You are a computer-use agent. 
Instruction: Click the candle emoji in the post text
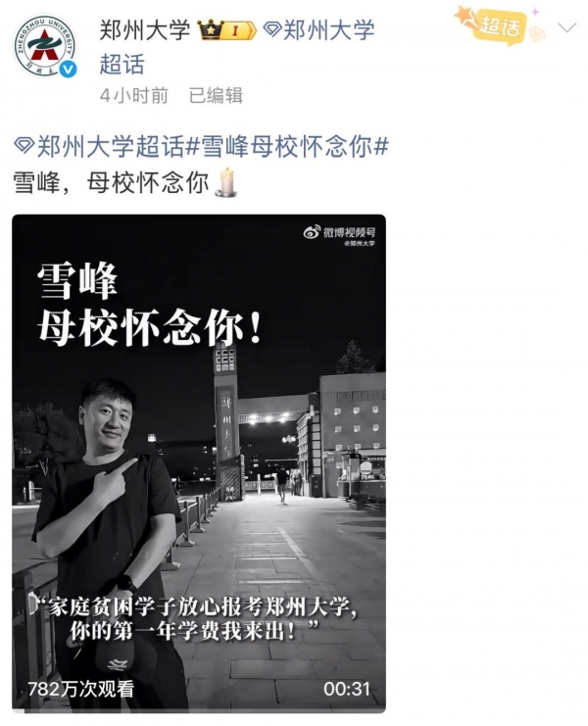(x=226, y=183)
